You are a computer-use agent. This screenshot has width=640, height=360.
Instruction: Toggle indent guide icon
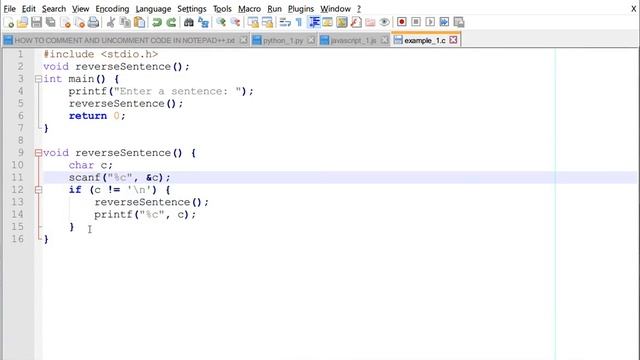(x=313, y=22)
